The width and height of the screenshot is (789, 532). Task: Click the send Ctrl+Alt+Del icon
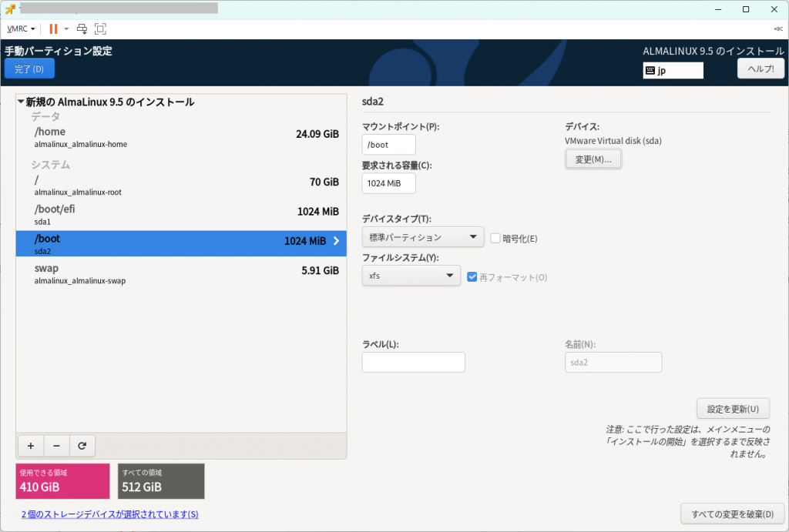coord(82,28)
